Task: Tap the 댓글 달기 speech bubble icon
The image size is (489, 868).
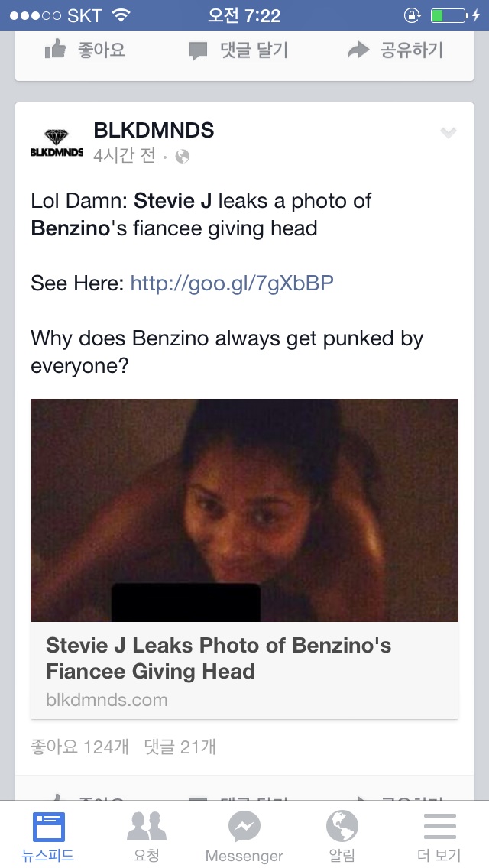Action: tap(198, 51)
